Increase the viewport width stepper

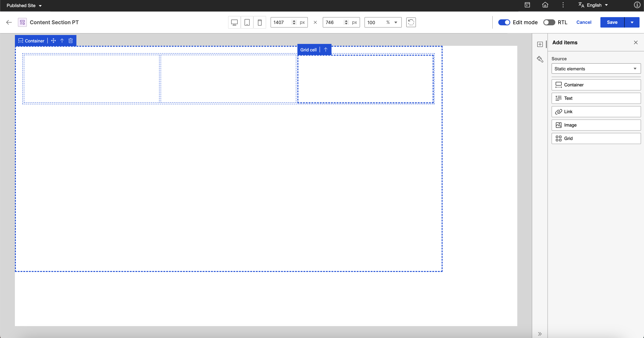pos(294,21)
